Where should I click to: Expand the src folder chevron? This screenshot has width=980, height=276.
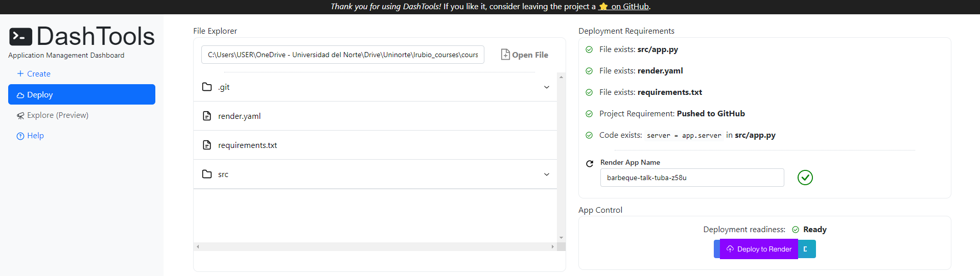click(x=547, y=174)
